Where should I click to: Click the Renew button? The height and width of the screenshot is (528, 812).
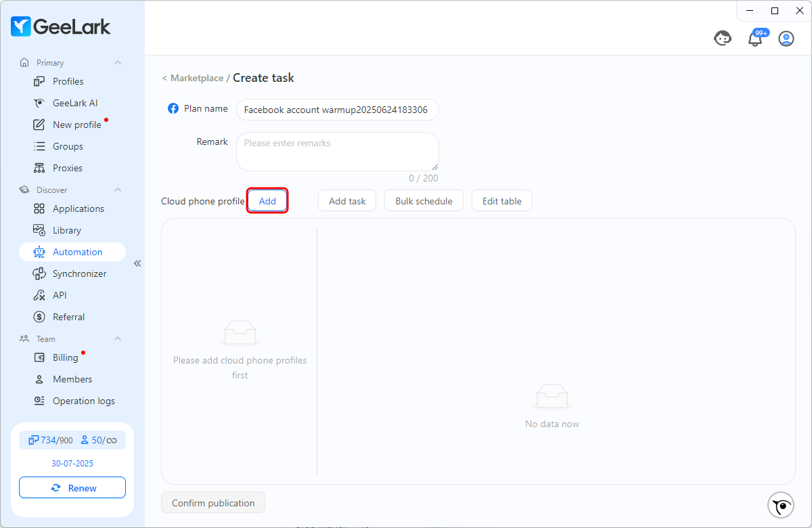[72, 488]
